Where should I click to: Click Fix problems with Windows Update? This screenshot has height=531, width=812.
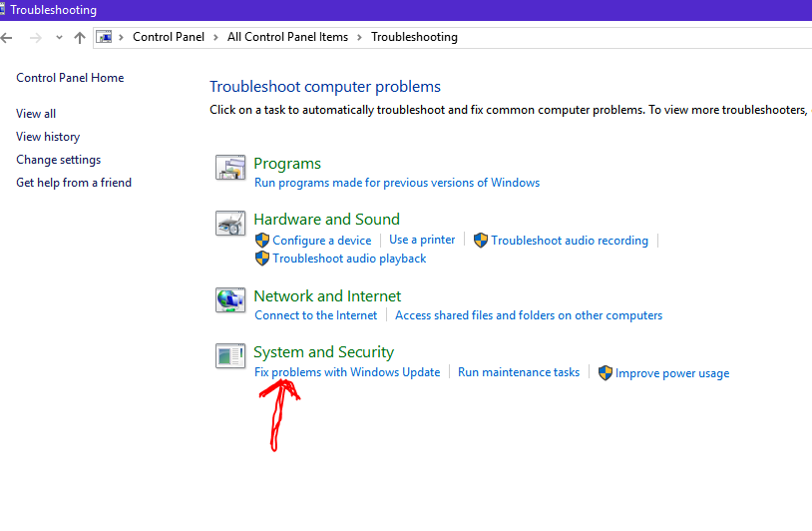pos(347,372)
